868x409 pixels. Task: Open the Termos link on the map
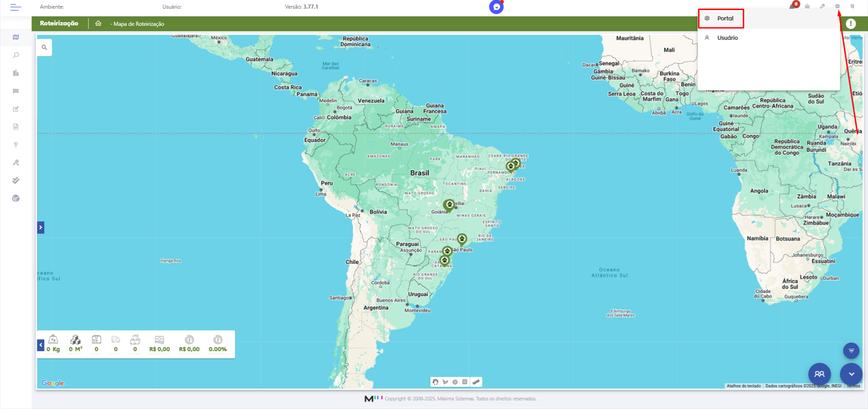click(853, 386)
